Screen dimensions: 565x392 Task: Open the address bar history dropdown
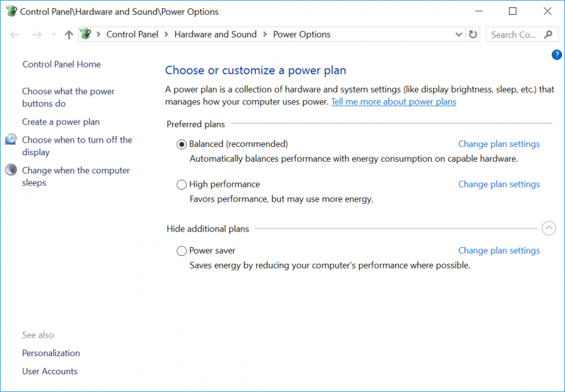pyautogui.click(x=459, y=35)
